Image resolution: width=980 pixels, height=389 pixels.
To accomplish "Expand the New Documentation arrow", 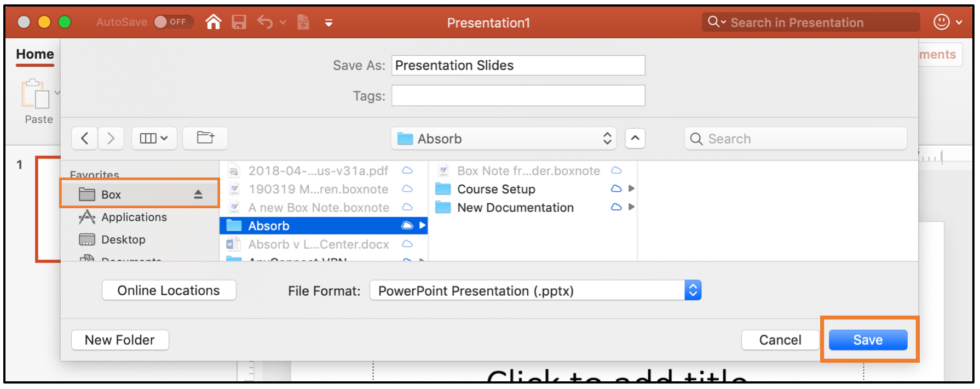I will pyautogui.click(x=631, y=207).
